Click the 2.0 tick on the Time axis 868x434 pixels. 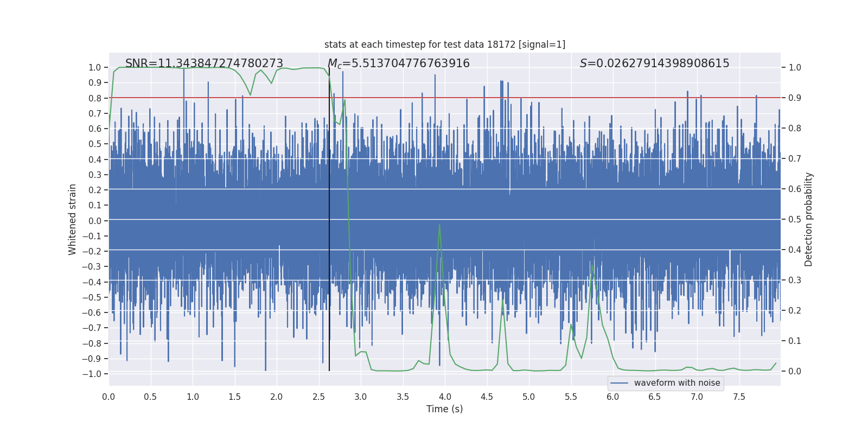coord(277,397)
